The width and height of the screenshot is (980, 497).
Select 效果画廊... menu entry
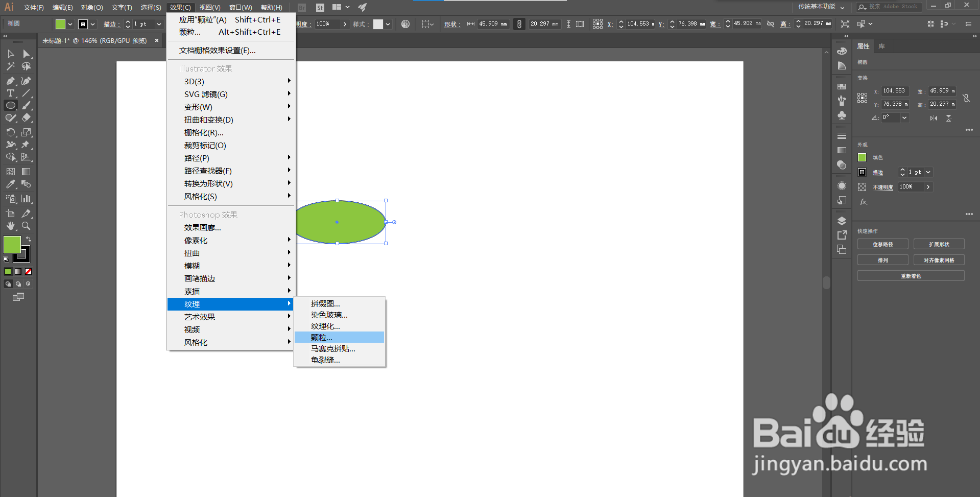click(231, 227)
